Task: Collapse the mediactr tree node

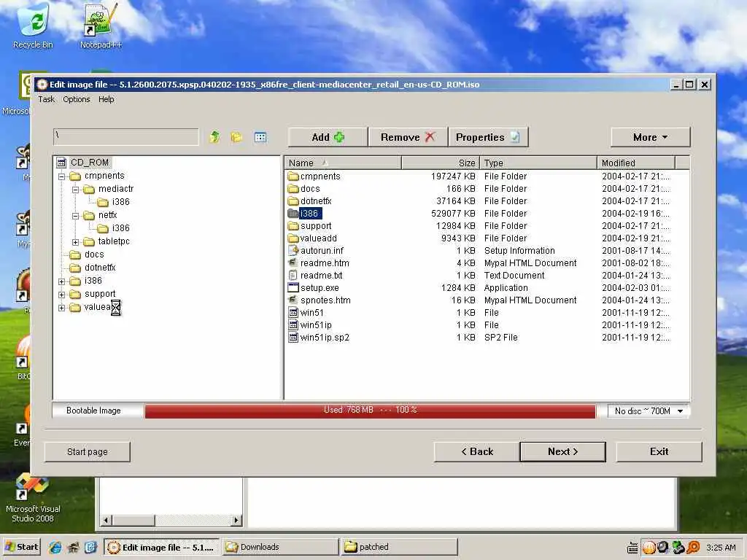Action: pyautogui.click(x=75, y=190)
